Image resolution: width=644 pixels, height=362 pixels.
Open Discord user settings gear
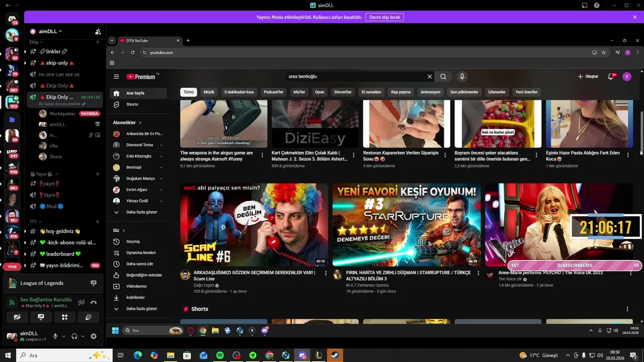point(94,336)
